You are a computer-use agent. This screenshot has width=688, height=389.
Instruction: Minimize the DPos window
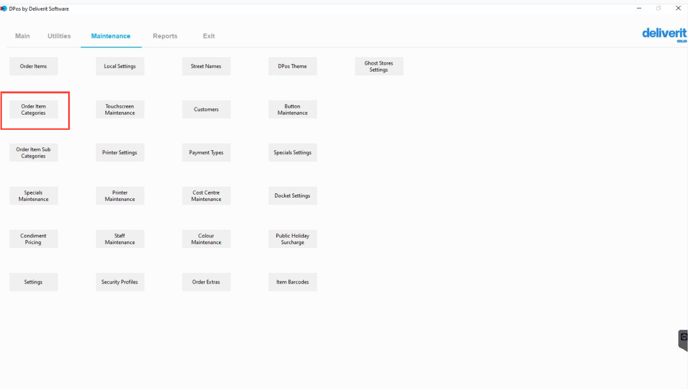pyautogui.click(x=639, y=8)
